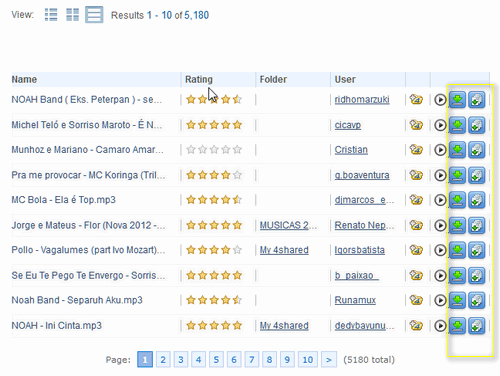Open the Igorsbatista user profile
The height and width of the screenshot is (376, 500).
[360, 250]
